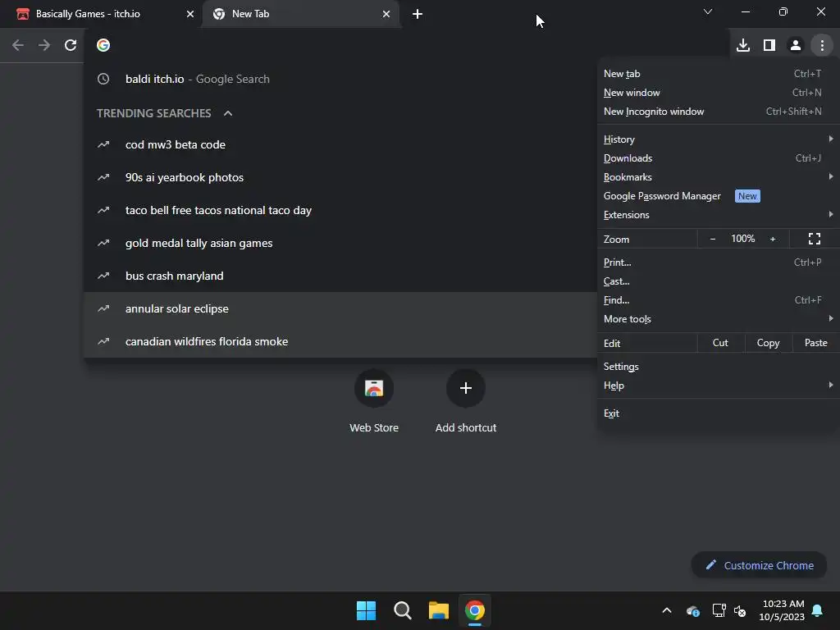Viewport: 840px width, 630px height.
Task: Click the Chrome taskbar icon
Action: (475, 610)
